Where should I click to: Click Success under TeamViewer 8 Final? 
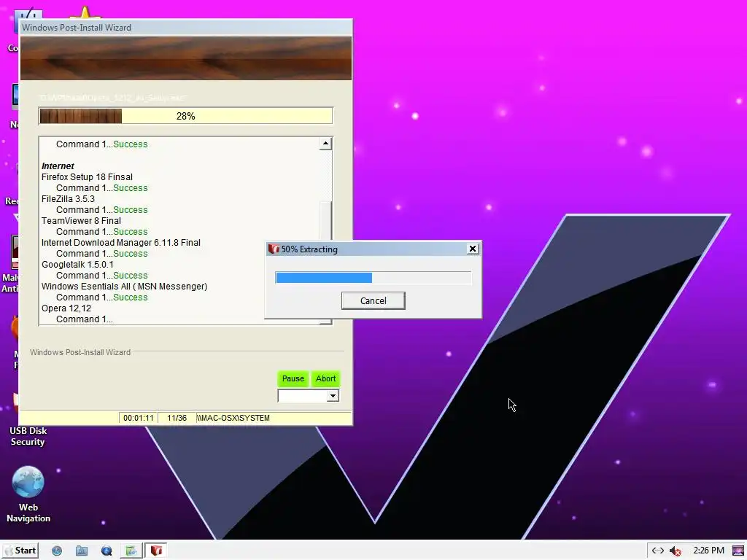point(131,231)
